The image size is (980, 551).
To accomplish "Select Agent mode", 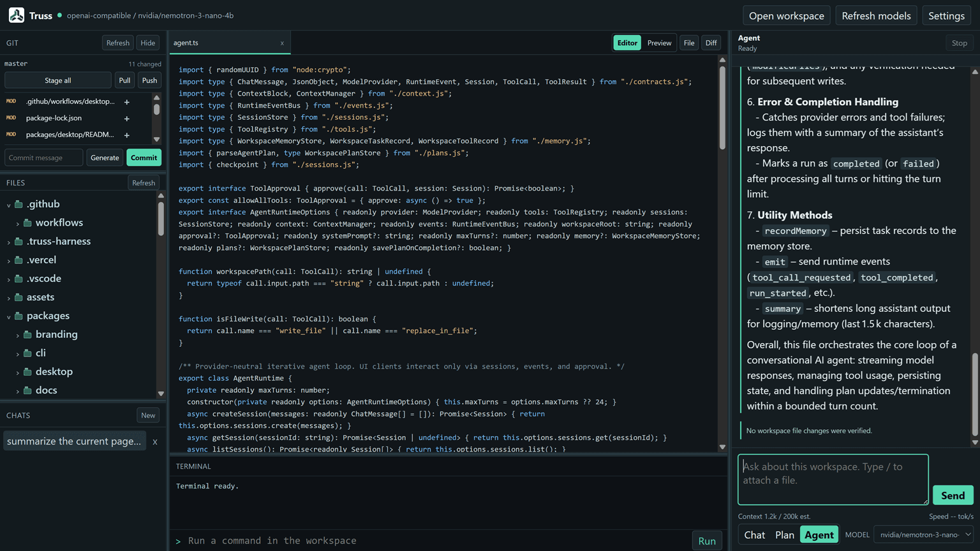I will click(819, 535).
